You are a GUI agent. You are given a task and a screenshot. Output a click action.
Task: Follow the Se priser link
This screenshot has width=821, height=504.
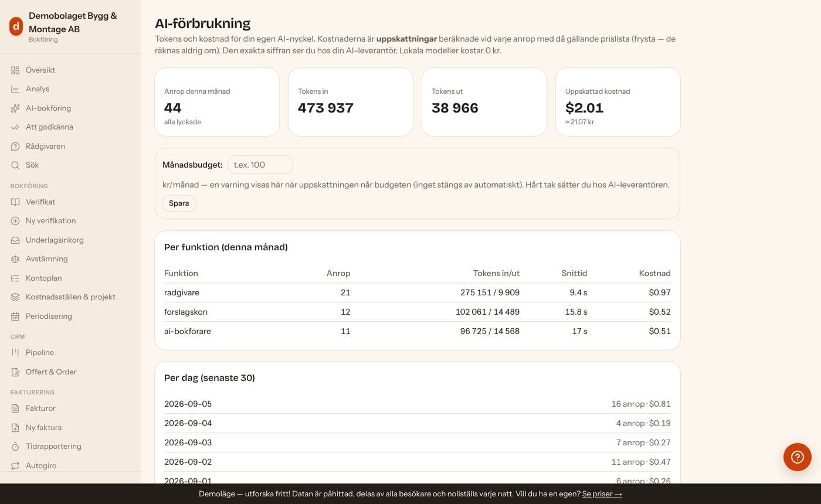click(x=602, y=494)
